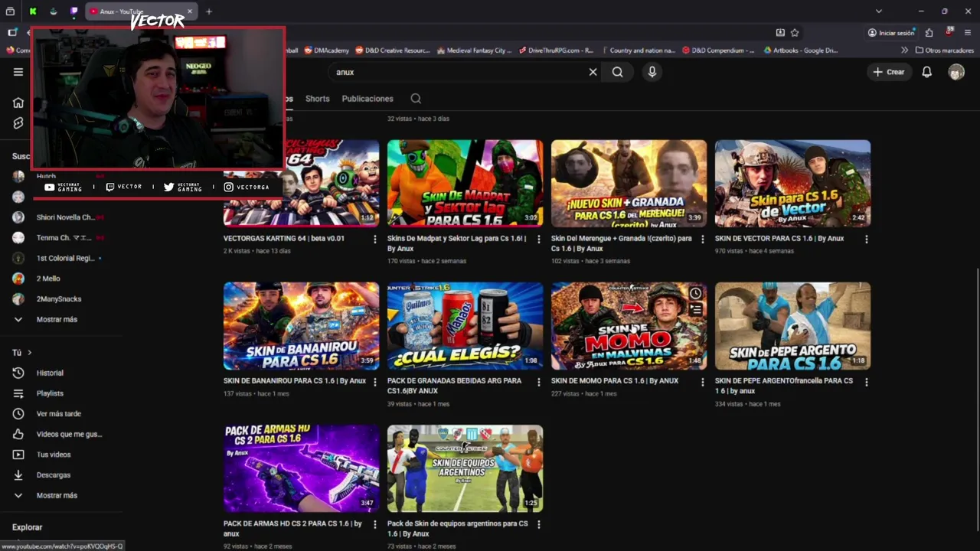Switch to the Shorts channel tab
Image resolution: width=980 pixels, height=551 pixels.
pos(317,99)
